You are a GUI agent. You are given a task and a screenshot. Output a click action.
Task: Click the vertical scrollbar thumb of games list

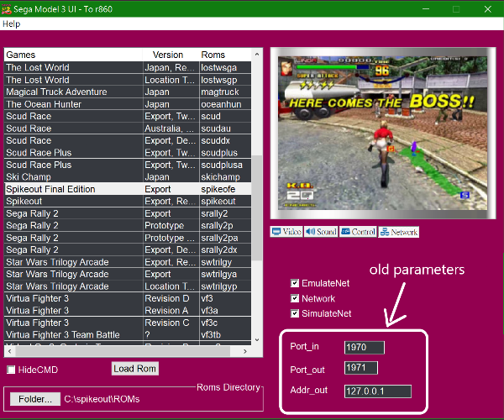(257, 207)
